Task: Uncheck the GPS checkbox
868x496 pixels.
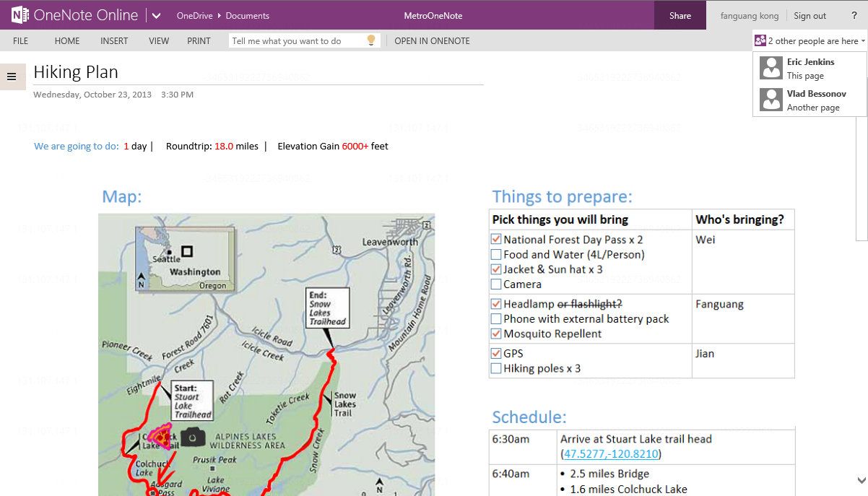Action: point(495,353)
